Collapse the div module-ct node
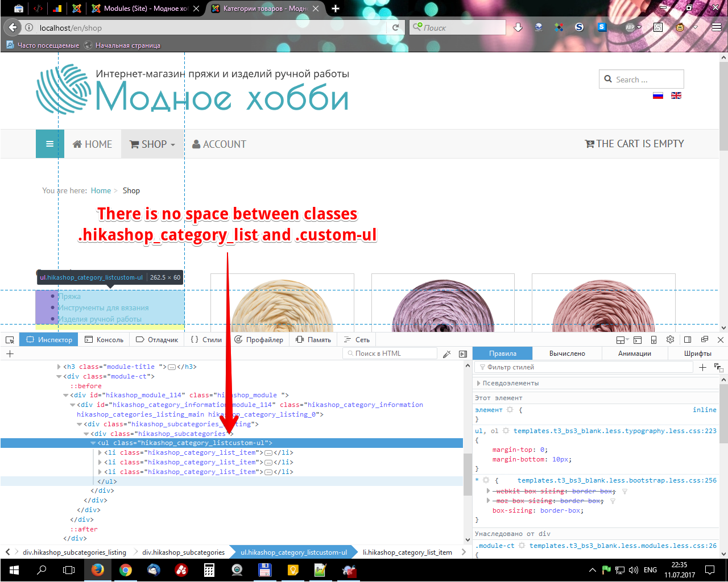 click(x=59, y=376)
